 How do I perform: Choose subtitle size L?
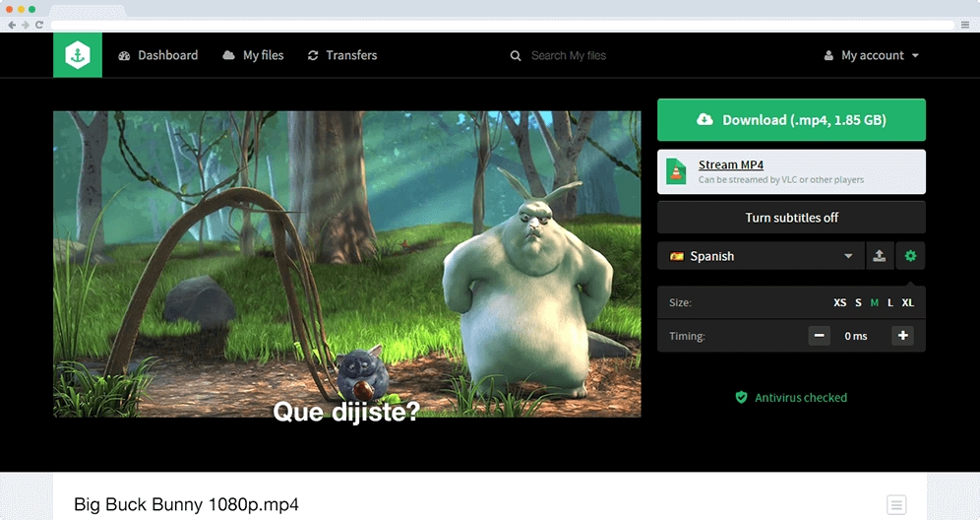tap(890, 302)
